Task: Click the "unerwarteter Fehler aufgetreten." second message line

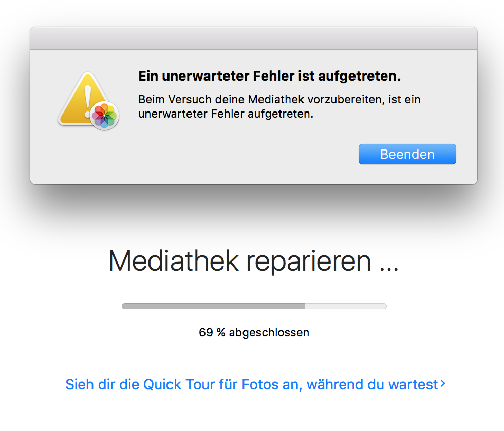Action: coord(226,114)
